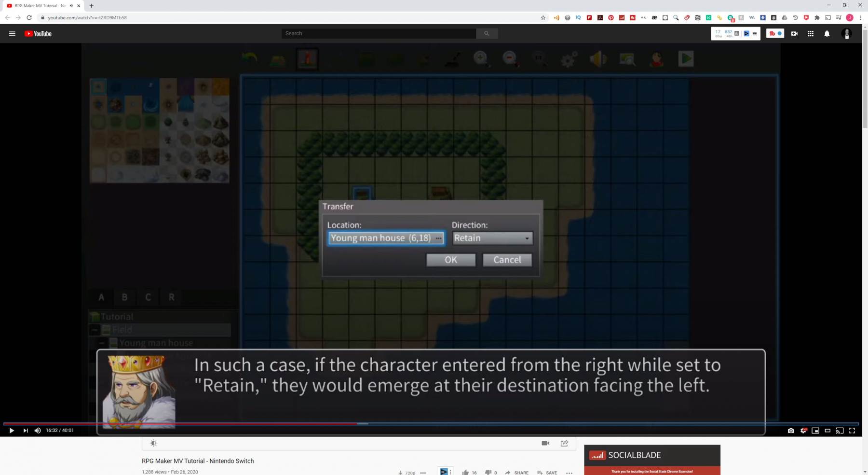Open the Chrome three-dot menu
Viewport: 868px width, 475px height.
(x=861, y=17)
